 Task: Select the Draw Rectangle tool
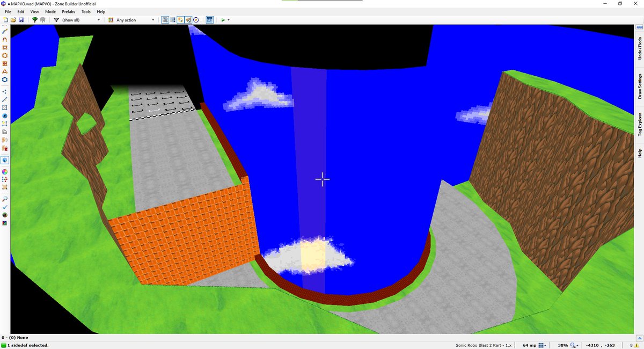click(5, 47)
